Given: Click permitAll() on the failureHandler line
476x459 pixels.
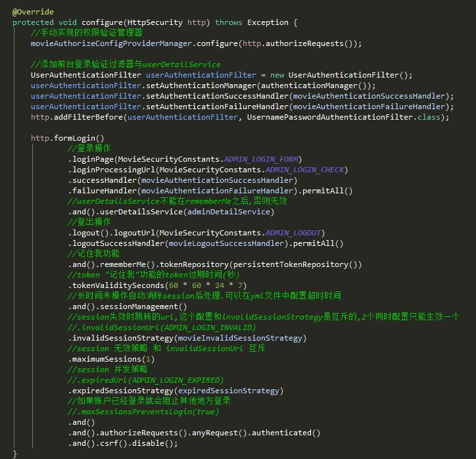Looking at the screenshot, I should coord(327,191).
